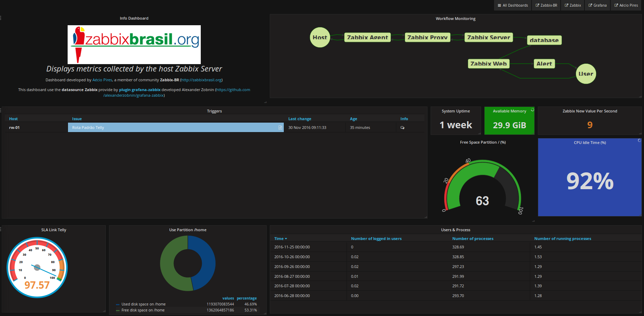Select the Zabbix Proxy workflow node
The height and width of the screenshot is (316, 644).
tap(427, 37)
